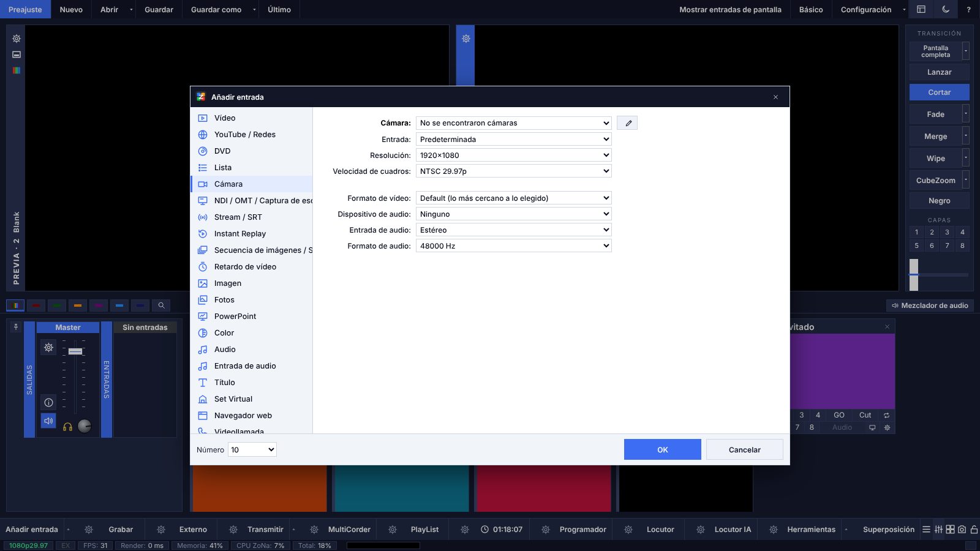Toggle the audio mixer sliders icon

point(938,530)
